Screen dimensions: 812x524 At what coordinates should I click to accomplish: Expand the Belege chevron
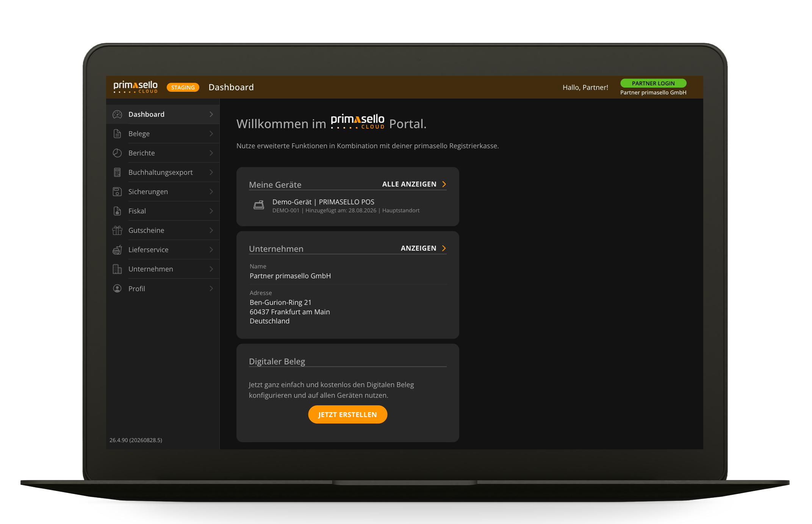coord(211,134)
